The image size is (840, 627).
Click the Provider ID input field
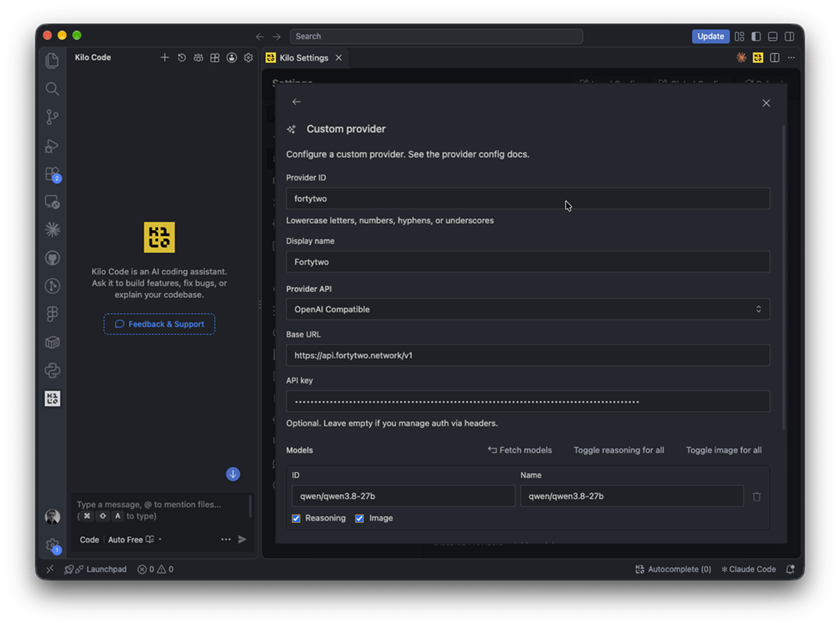coord(528,199)
